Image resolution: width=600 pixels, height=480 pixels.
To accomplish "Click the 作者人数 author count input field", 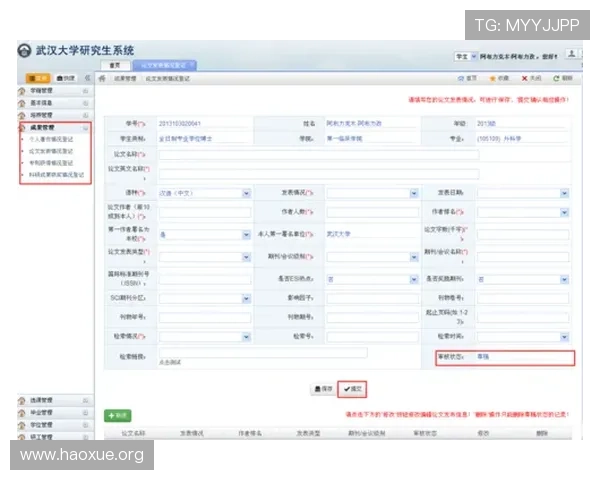I will tap(372, 212).
